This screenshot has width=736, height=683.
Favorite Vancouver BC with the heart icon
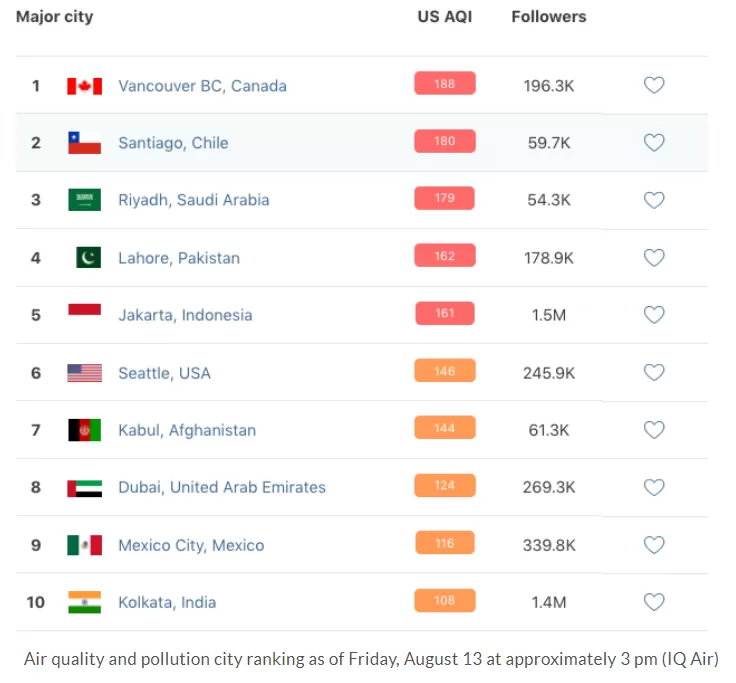tap(654, 85)
